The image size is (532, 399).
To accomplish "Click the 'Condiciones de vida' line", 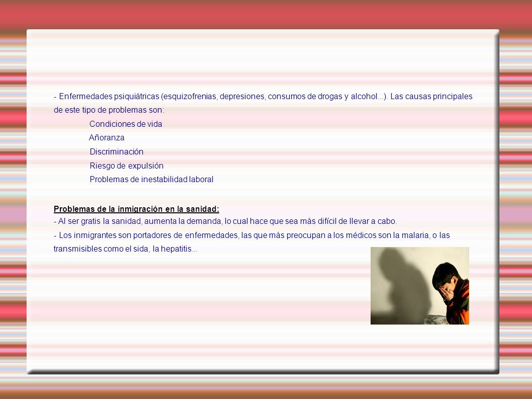I will pos(126,124).
